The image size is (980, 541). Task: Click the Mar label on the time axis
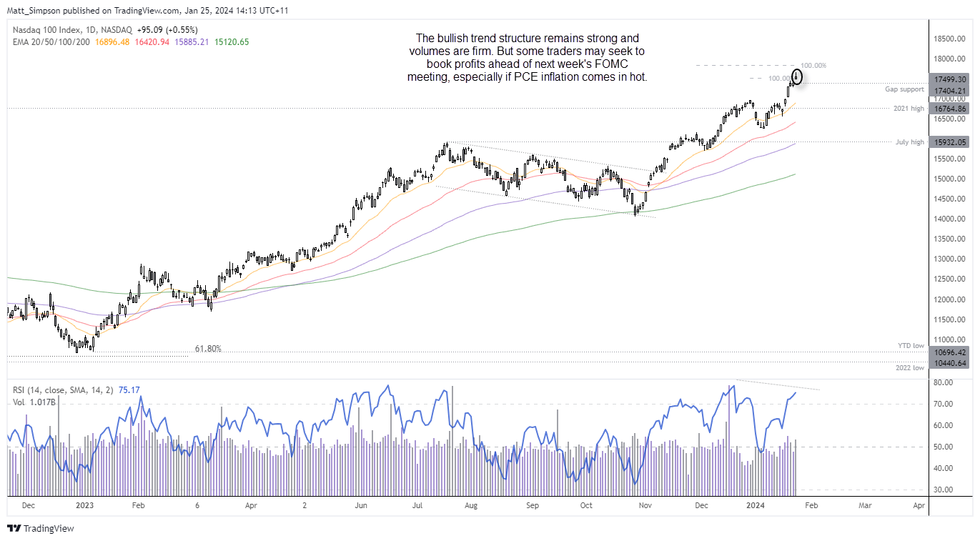pos(865,505)
